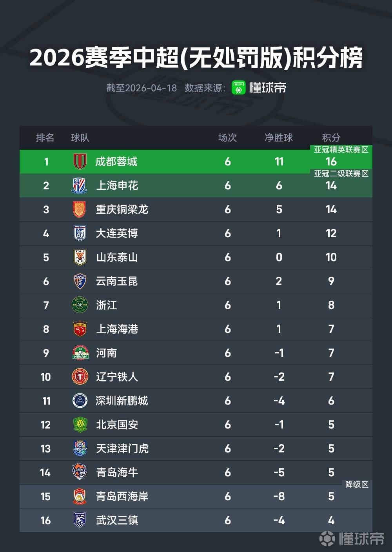Click the green 懂球帝 source logo
392x552 pixels.
238,87
